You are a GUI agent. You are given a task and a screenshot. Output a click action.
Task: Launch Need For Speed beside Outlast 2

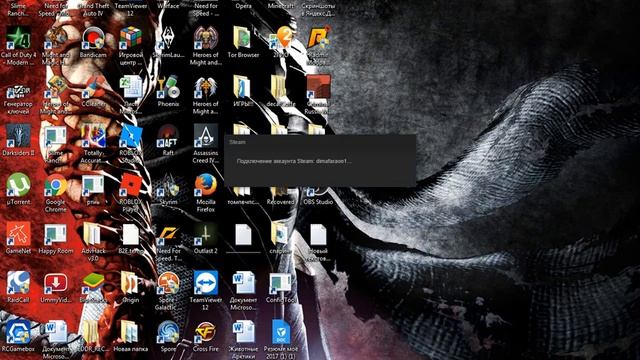coord(168,235)
